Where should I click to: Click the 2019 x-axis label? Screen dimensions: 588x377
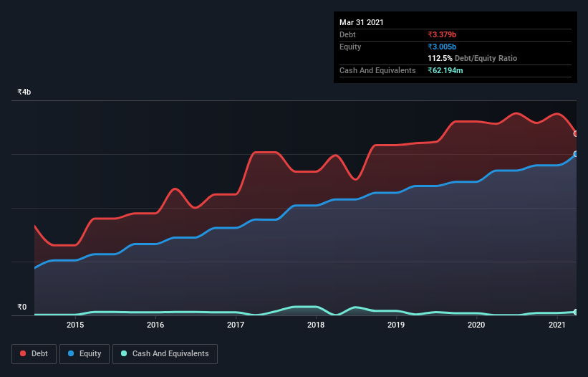point(396,325)
